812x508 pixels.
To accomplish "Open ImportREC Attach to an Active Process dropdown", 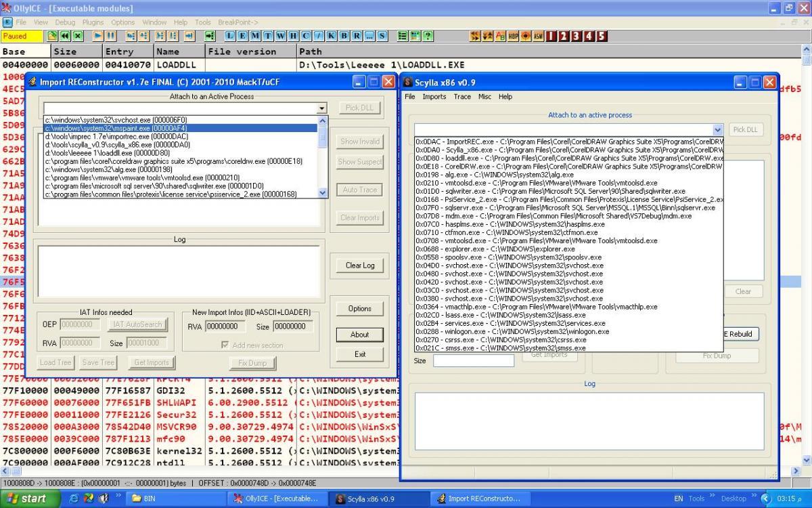I will [322, 108].
